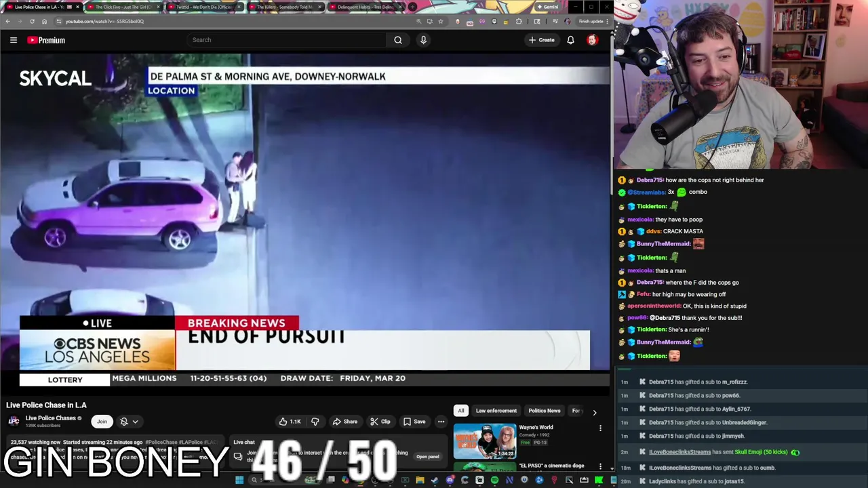Open YouTube notifications bell
Viewport: 868px width, 488px height.
[570, 40]
